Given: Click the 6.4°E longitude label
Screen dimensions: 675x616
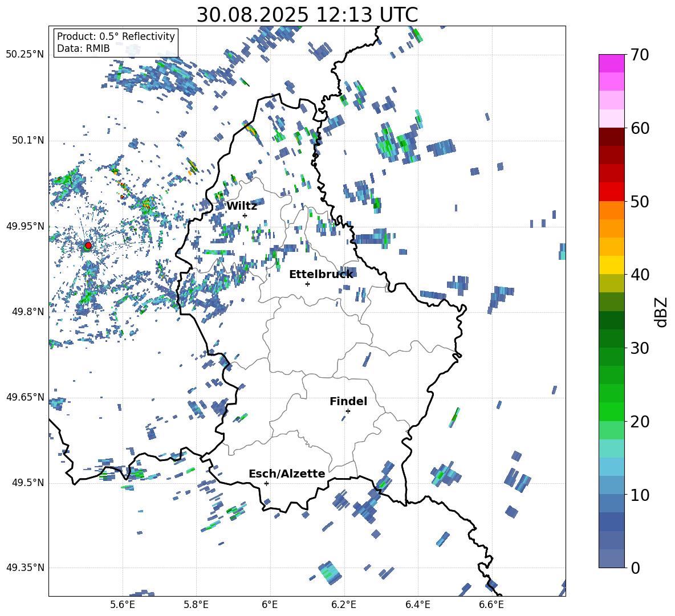Looking at the screenshot, I should tap(417, 605).
